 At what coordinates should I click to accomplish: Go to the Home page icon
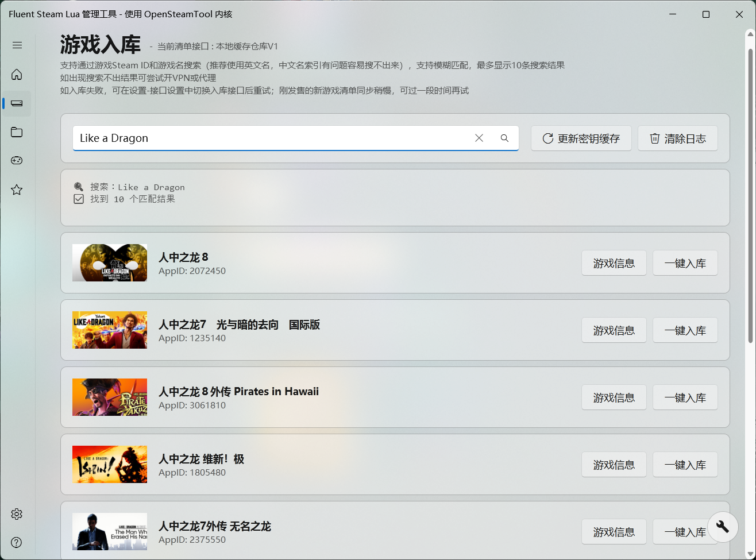tap(17, 74)
